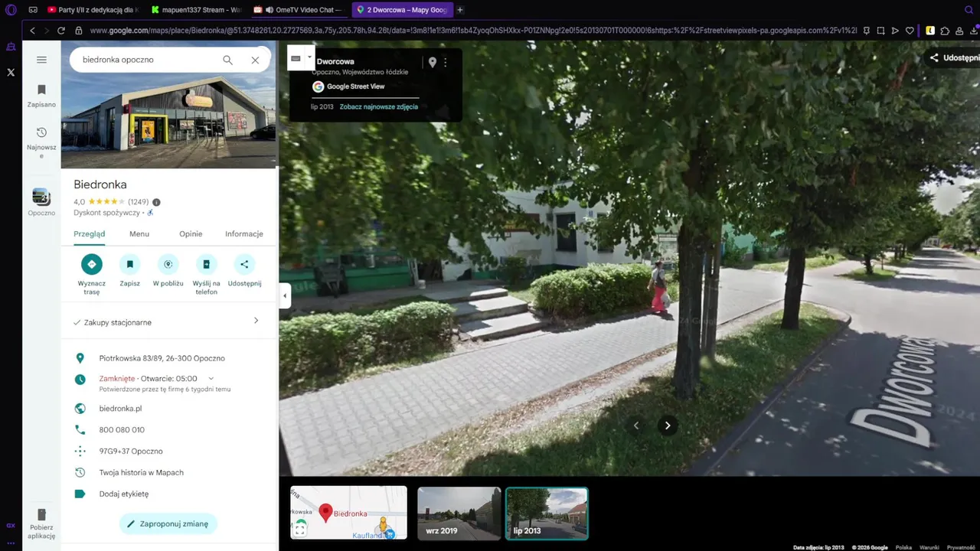The height and width of the screenshot is (551, 980).
Task: Click the search magnifier in Maps search box
Action: tap(227, 60)
